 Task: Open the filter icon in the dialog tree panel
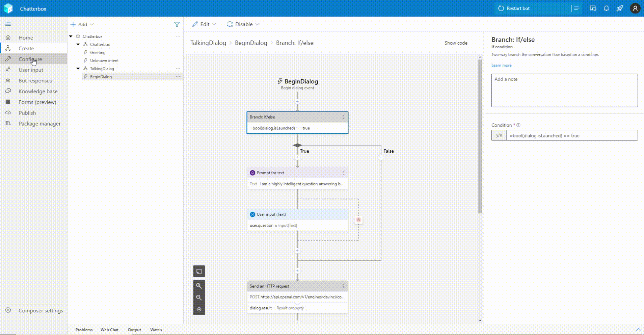(177, 24)
